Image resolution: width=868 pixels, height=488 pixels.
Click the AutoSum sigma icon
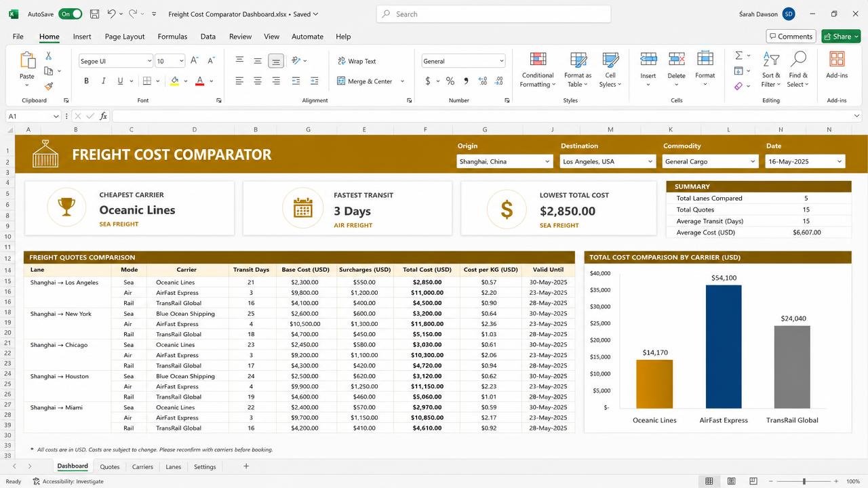tap(738, 56)
